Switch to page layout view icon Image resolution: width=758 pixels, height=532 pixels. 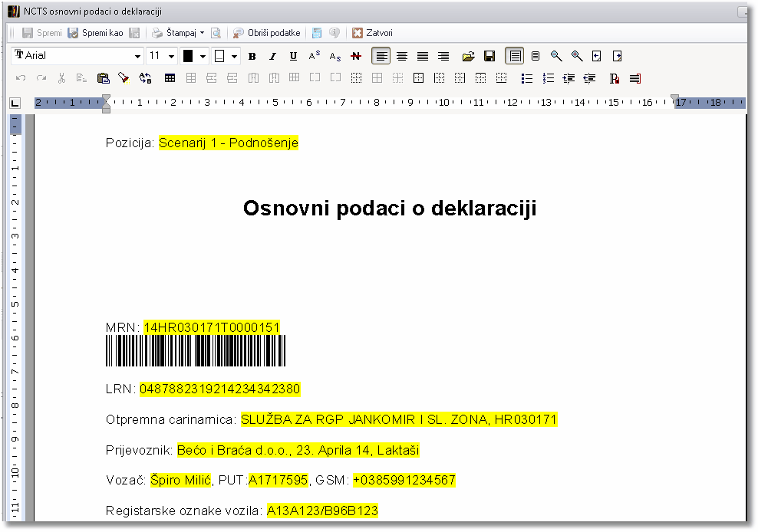pos(514,56)
